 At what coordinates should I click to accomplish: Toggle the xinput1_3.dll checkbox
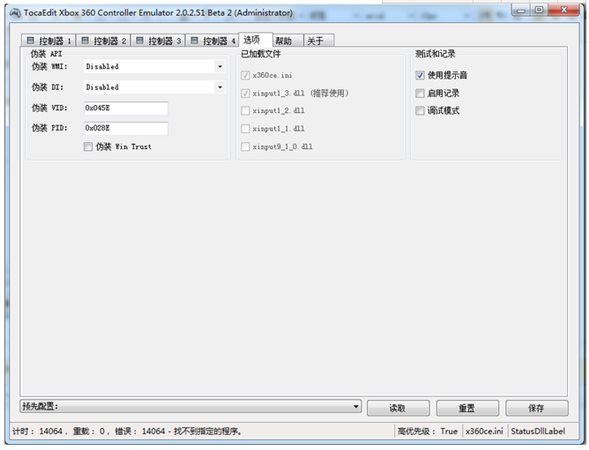[x=245, y=93]
